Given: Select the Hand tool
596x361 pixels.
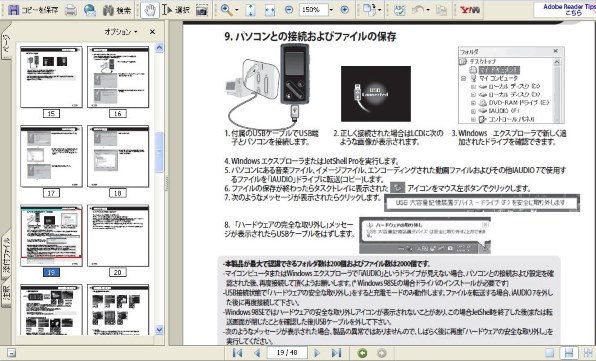Looking at the screenshot, I should click(x=150, y=10).
